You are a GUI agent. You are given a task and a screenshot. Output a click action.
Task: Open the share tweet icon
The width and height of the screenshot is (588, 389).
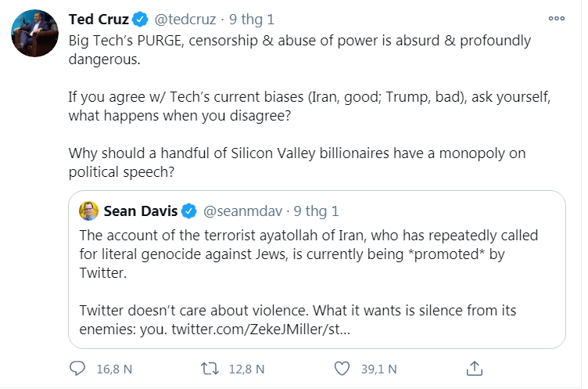pos(474,368)
